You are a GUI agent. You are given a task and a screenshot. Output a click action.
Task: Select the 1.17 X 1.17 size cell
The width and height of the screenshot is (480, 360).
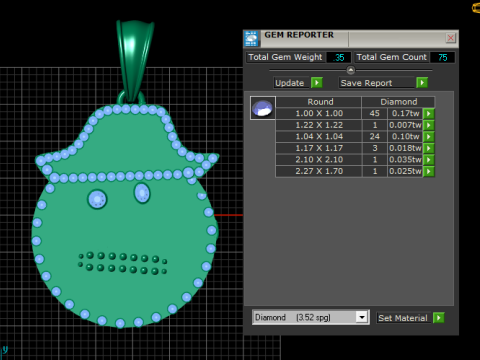coord(319,148)
